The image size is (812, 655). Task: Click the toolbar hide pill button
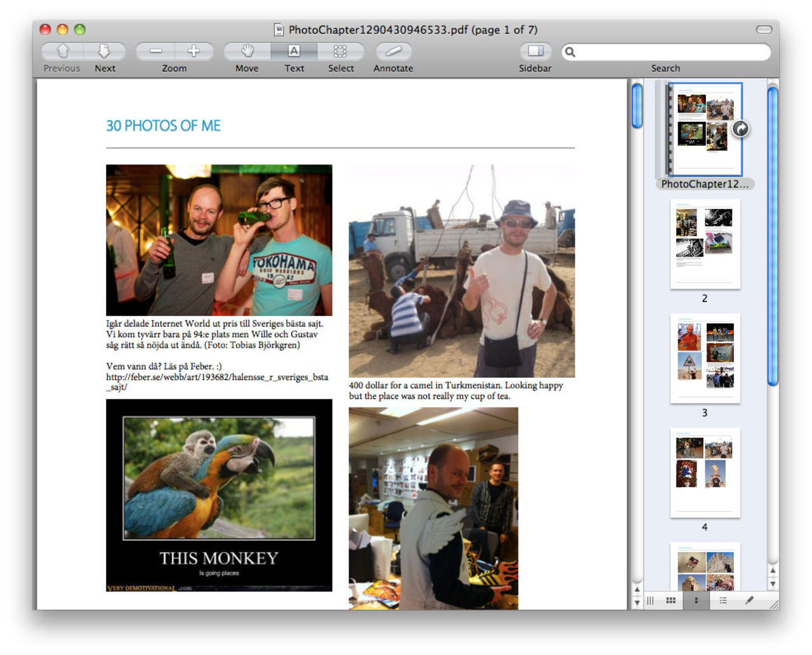click(764, 30)
